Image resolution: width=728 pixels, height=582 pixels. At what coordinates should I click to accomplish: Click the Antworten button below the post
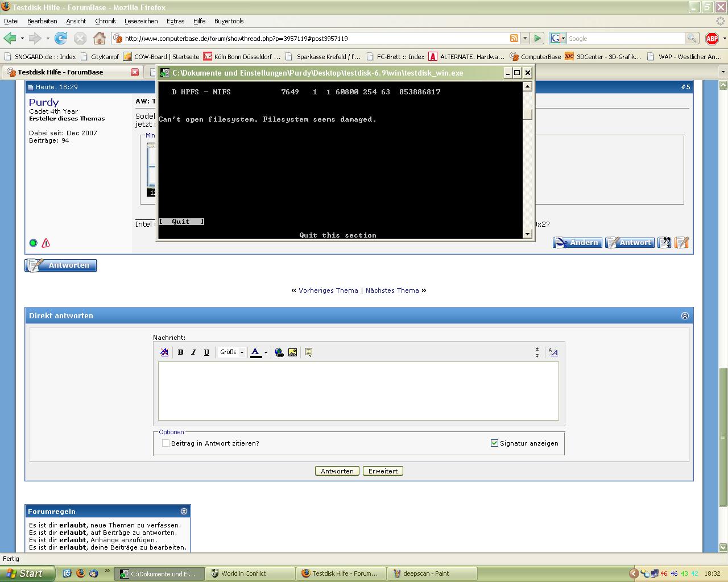(61, 265)
